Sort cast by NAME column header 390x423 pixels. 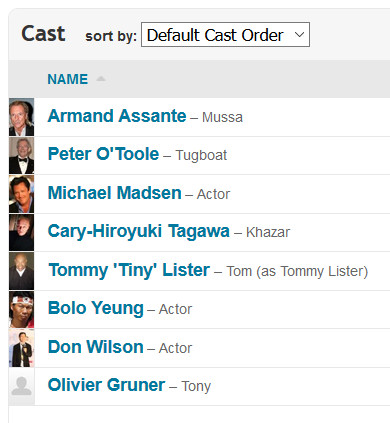pyautogui.click(x=68, y=79)
